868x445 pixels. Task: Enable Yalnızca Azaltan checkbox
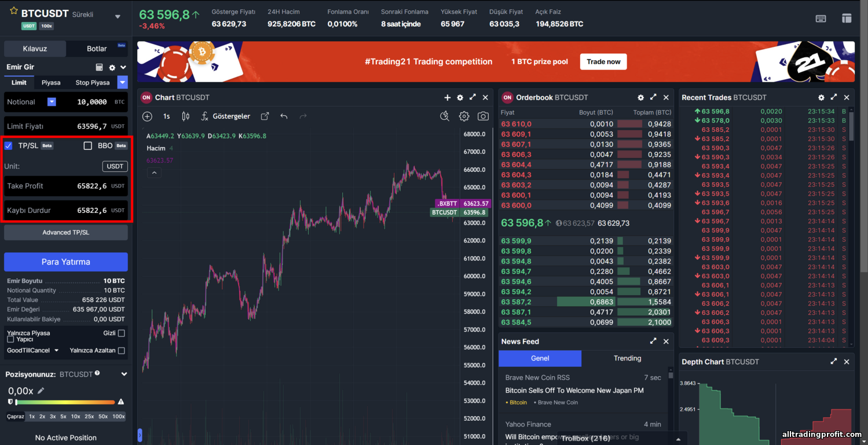click(122, 351)
